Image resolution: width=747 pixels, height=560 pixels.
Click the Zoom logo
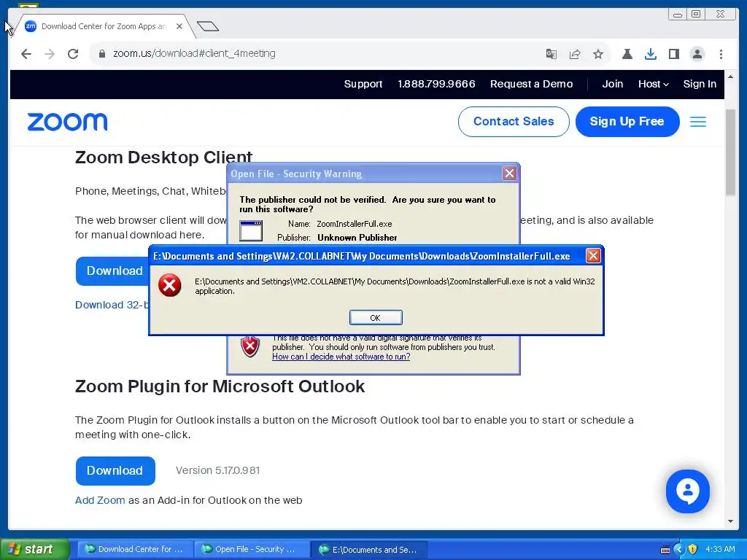pos(67,122)
